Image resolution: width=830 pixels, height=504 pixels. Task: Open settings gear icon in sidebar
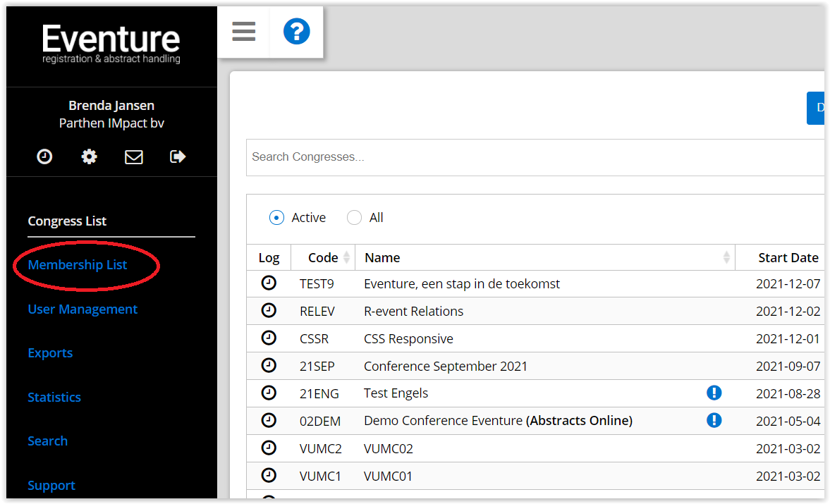pos(89,156)
